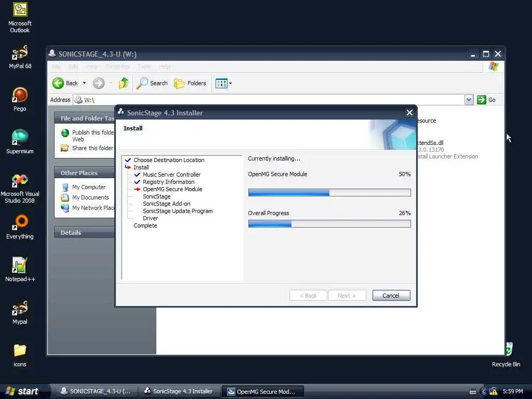Click the disabled Back button in installer
This screenshot has height=399, width=532.
[308, 296]
